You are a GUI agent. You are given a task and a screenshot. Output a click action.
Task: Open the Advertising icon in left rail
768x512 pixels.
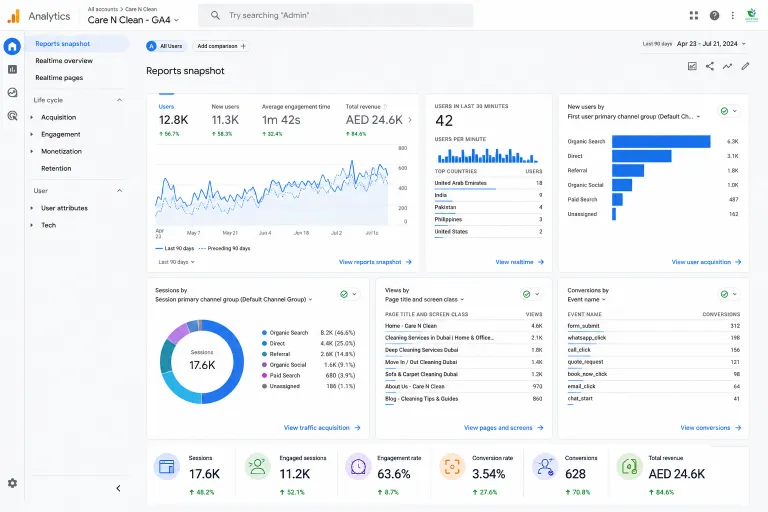click(12, 116)
